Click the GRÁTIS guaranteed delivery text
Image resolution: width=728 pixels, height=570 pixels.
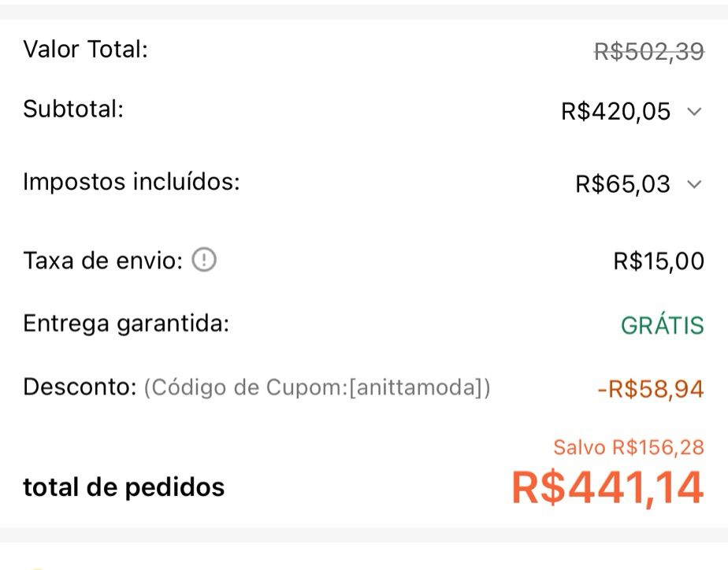tap(662, 325)
